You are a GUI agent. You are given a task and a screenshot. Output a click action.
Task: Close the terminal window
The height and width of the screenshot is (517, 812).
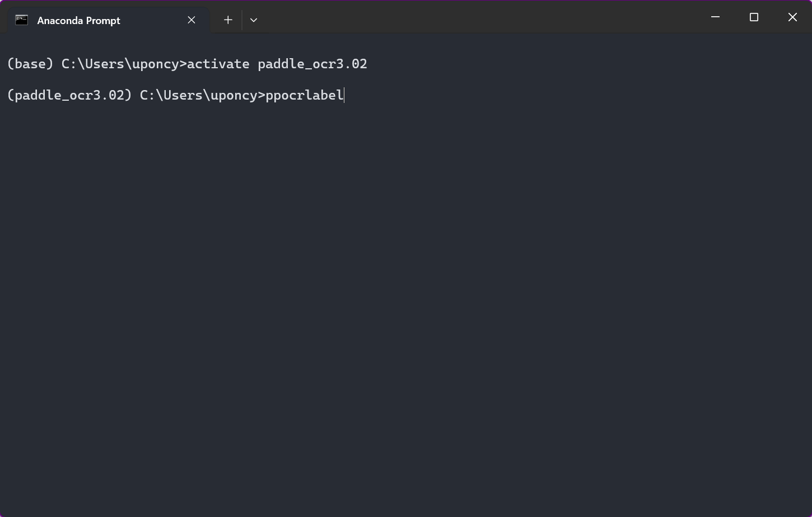coord(792,17)
